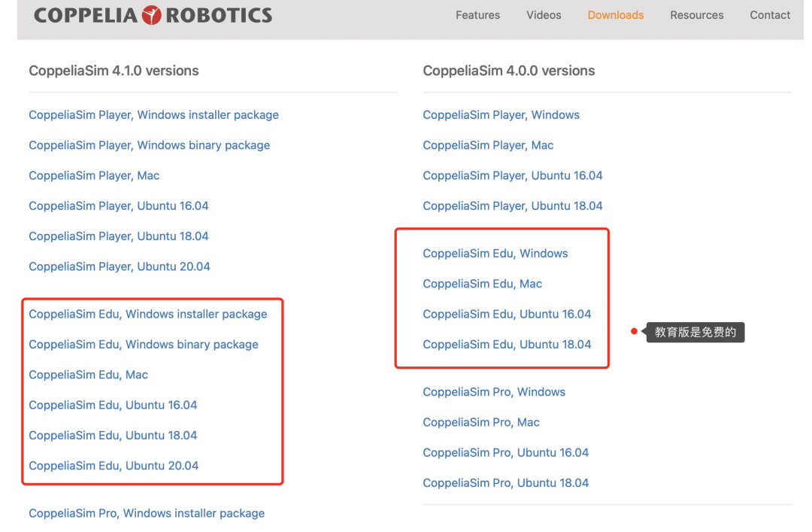Open the Resources menu item
The height and width of the screenshot is (532, 812).
click(x=696, y=15)
